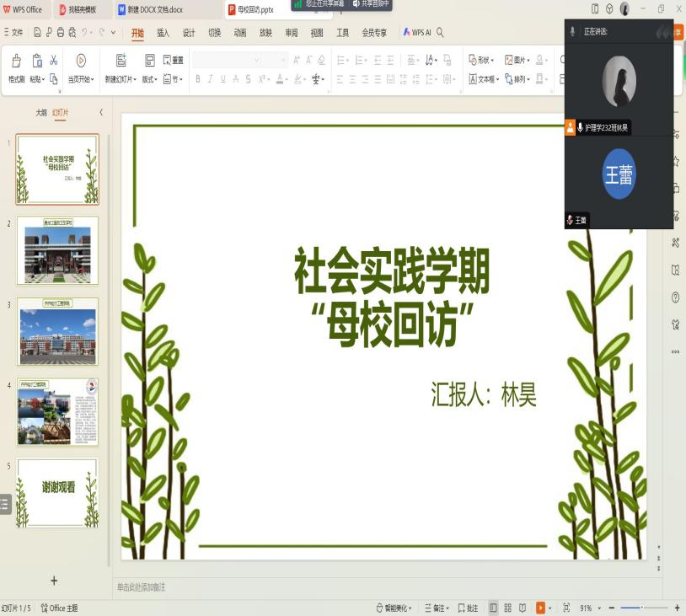Click the search magnifier icon in menu bar
This screenshot has height=616, width=686.
(x=440, y=33)
